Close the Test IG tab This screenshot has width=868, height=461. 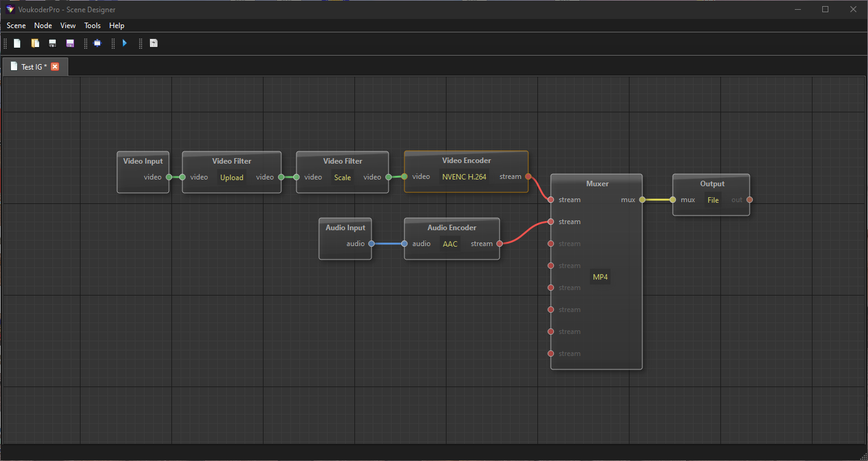[55, 67]
